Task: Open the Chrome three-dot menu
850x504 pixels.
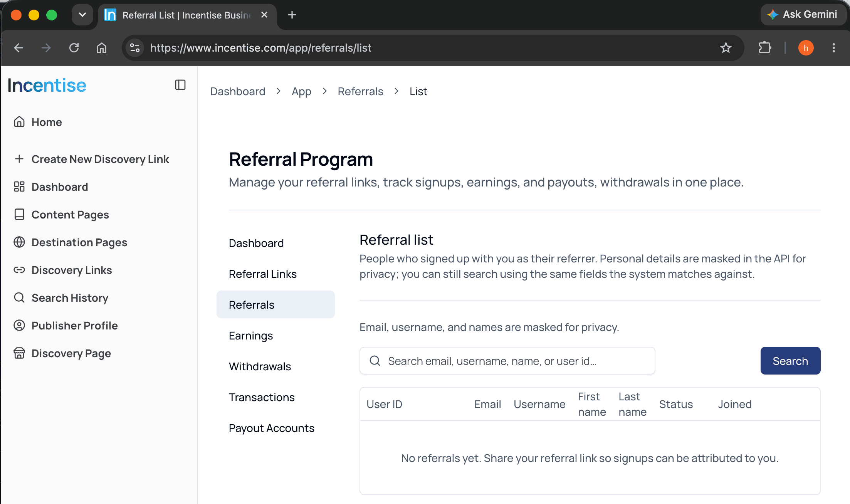Action: (834, 48)
